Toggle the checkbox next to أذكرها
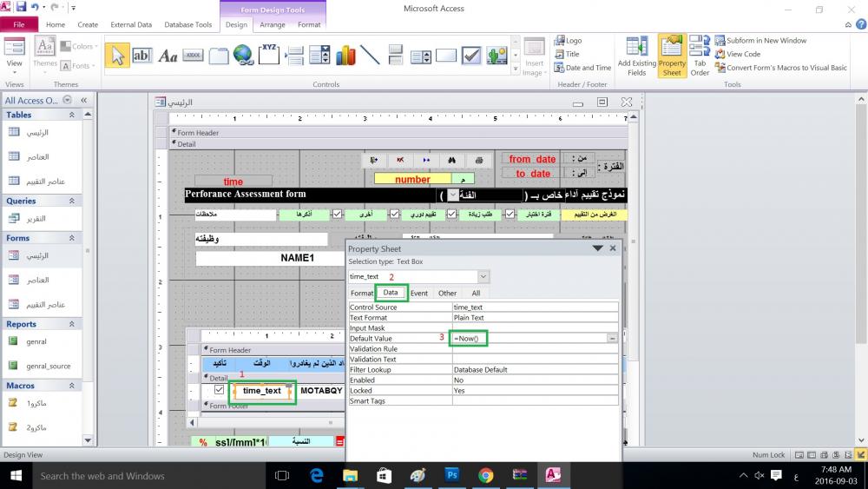 pos(337,214)
